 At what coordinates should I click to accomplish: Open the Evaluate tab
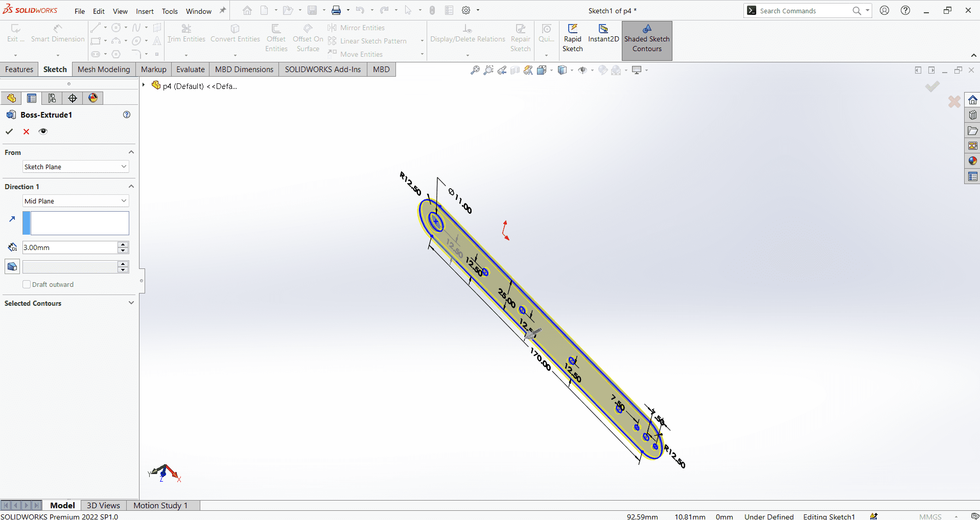point(191,70)
